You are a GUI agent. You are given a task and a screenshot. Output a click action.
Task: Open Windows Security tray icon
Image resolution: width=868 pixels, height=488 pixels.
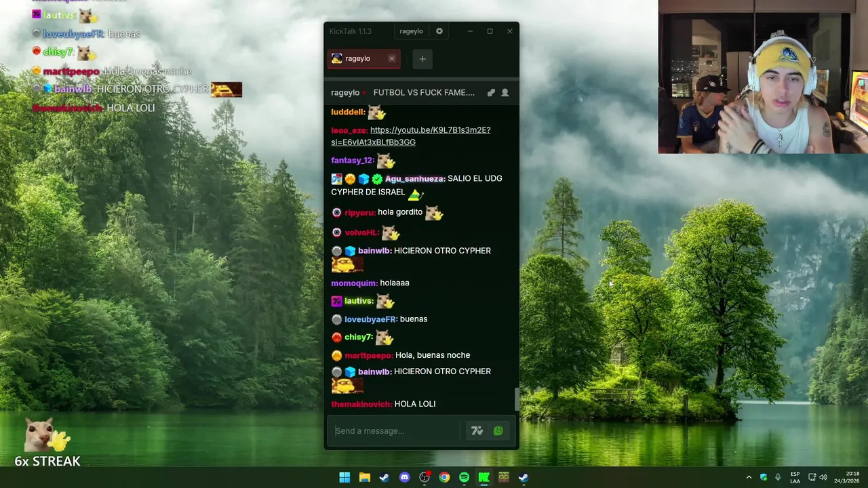764,477
